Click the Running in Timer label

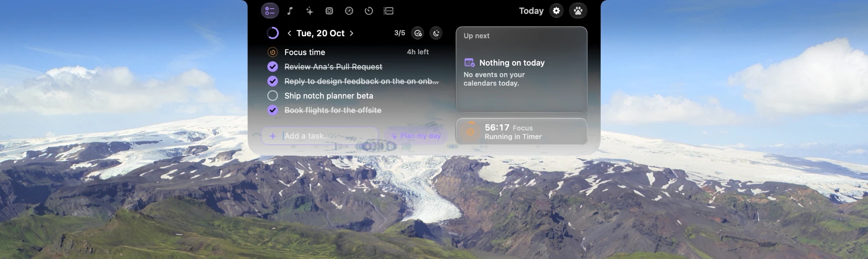[x=513, y=136]
